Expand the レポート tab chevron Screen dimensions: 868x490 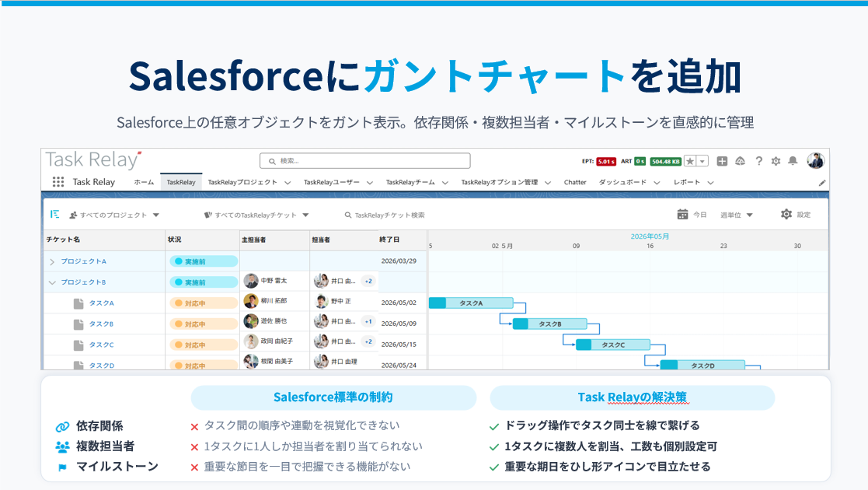point(711,182)
